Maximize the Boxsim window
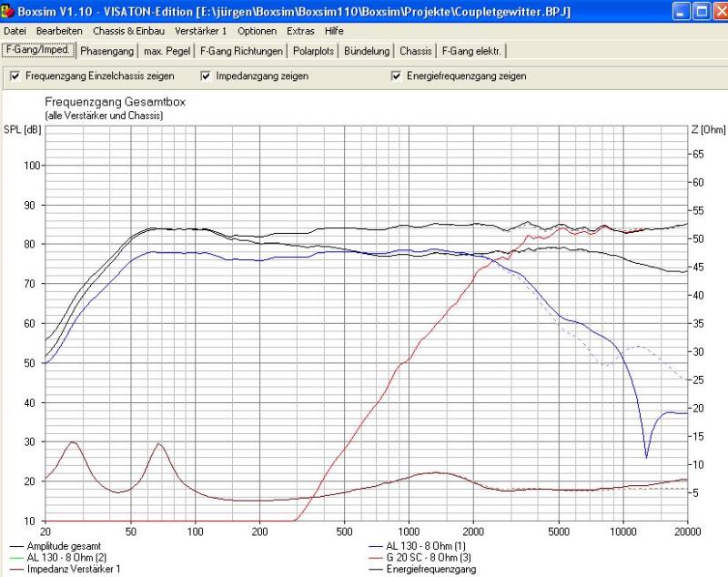 click(695, 12)
